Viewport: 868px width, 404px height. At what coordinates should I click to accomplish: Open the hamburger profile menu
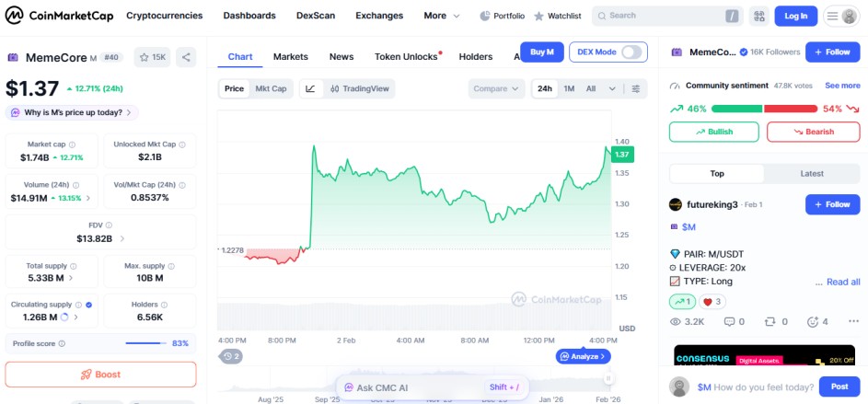point(841,16)
